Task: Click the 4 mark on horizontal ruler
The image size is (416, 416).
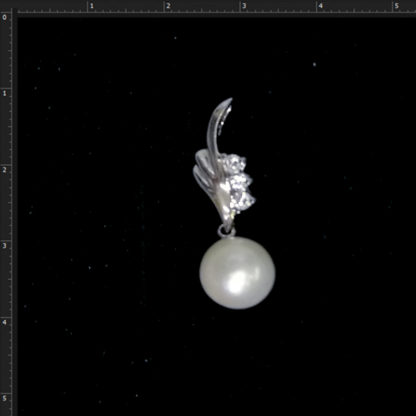Action: [320, 6]
